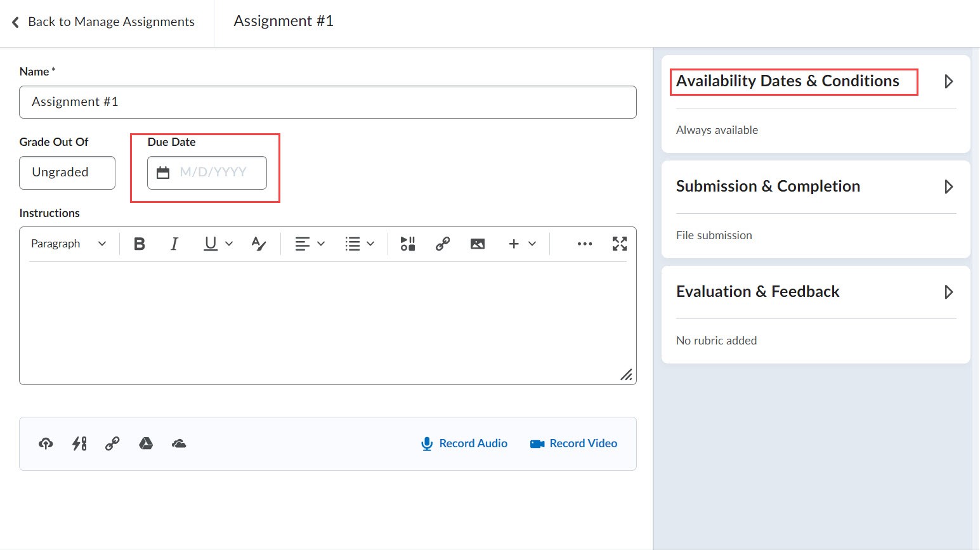
Task: Apply underline formatting to instructions text
Action: pos(210,244)
